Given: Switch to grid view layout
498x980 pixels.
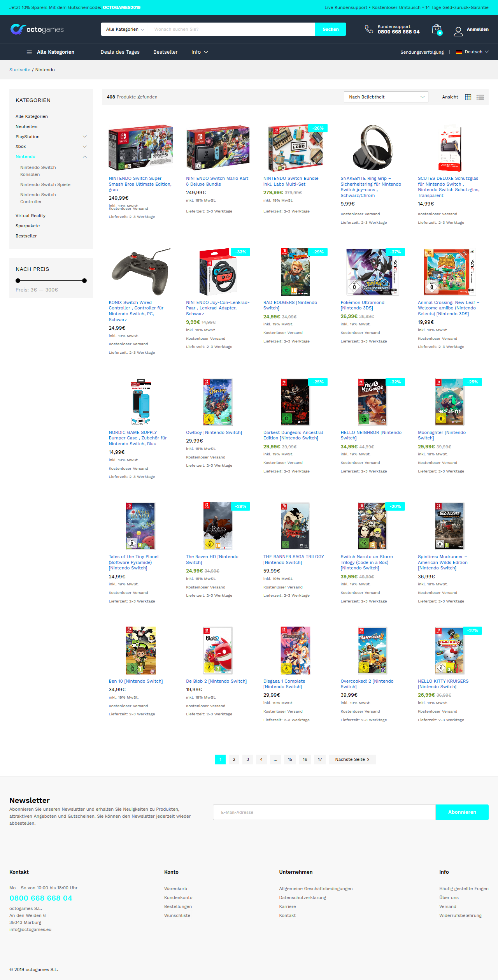Looking at the screenshot, I should (x=468, y=97).
